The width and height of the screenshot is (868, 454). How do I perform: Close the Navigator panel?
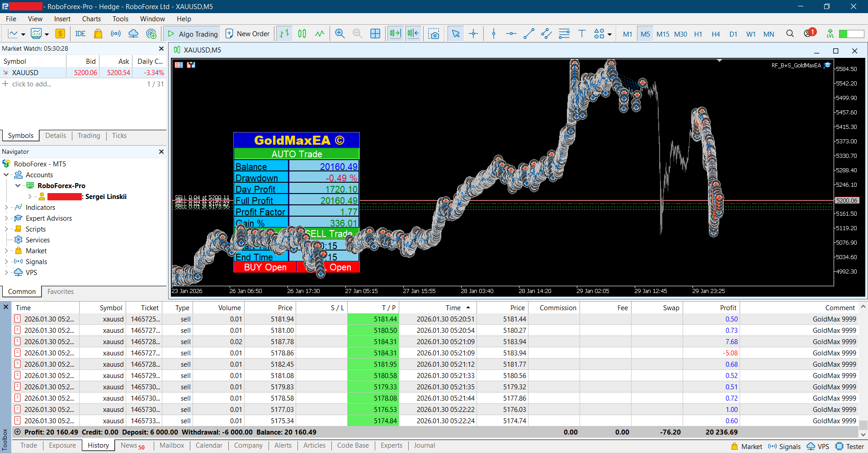161,151
